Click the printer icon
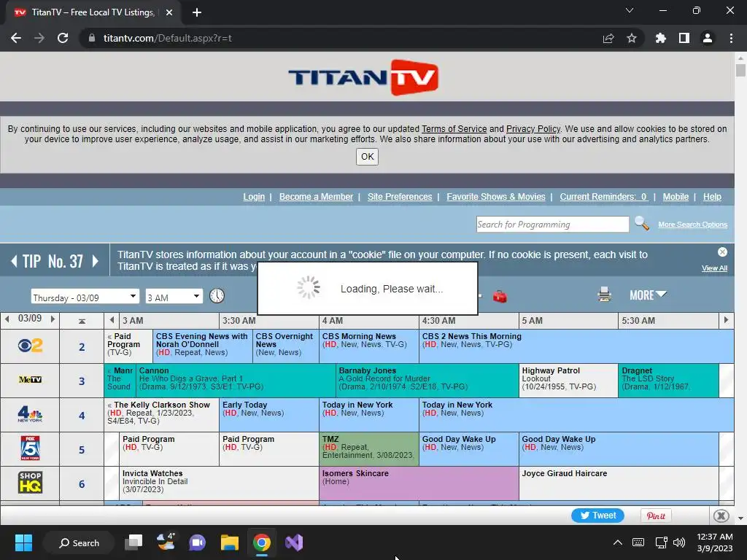Image resolution: width=747 pixels, height=560 pixels. point(604,295)
